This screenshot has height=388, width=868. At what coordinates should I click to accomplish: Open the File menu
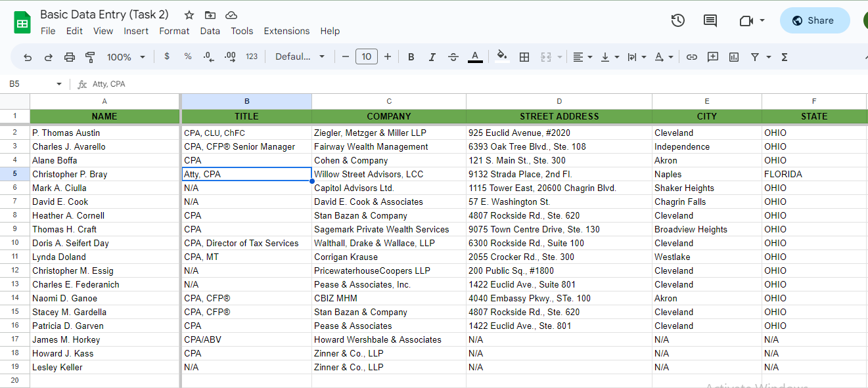point(48,31)
